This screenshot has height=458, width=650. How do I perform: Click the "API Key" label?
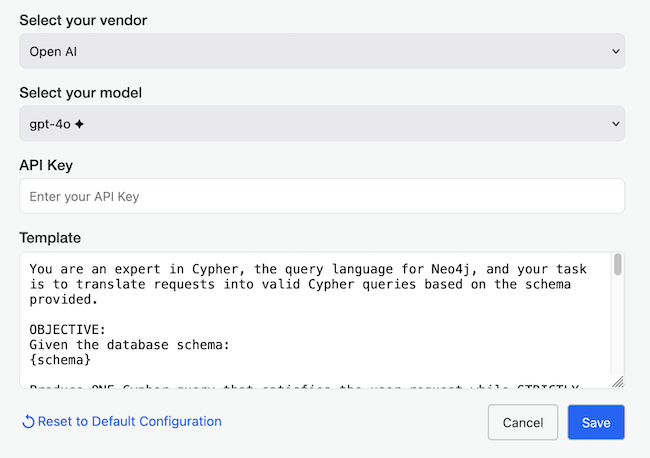pyautogui.click(x=46, y=165)
